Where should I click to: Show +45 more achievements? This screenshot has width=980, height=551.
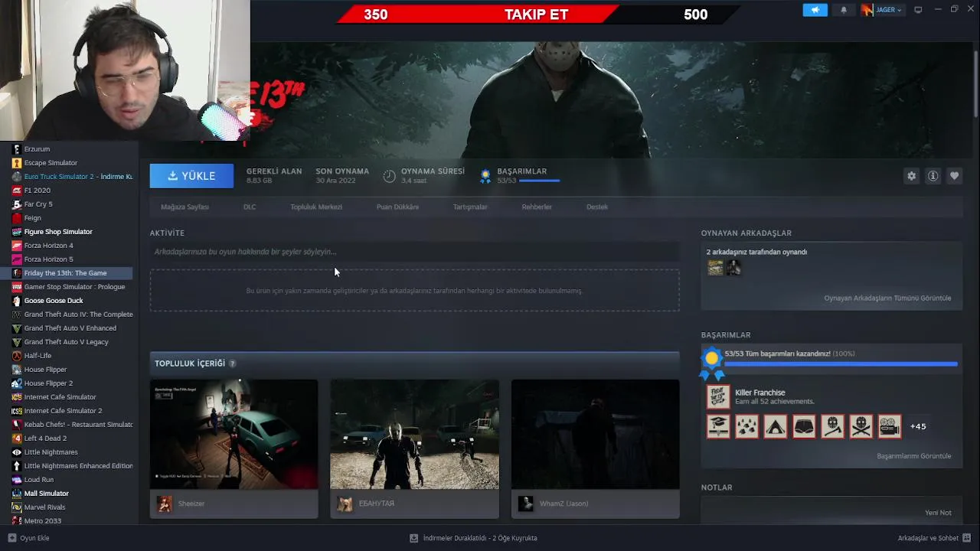(918, 426)
